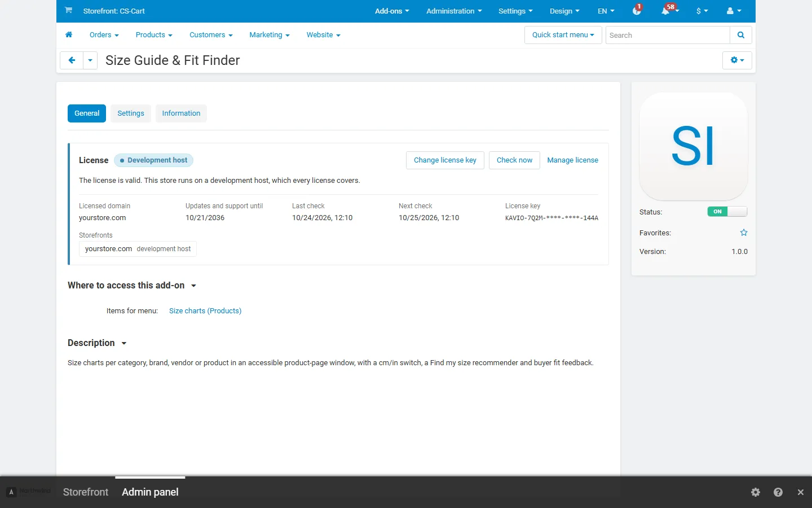Switch to the Information tab
The image size is (812, 508).
point(181,113)
